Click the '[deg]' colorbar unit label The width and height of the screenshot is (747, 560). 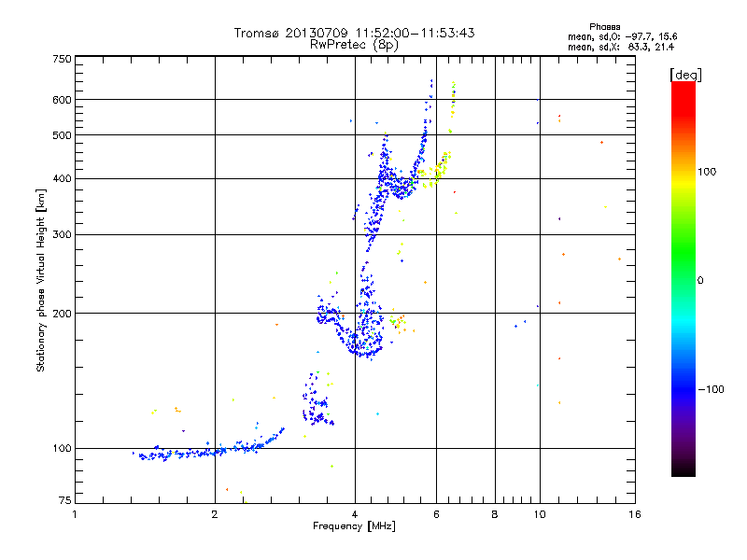click(x=685, y=75)
